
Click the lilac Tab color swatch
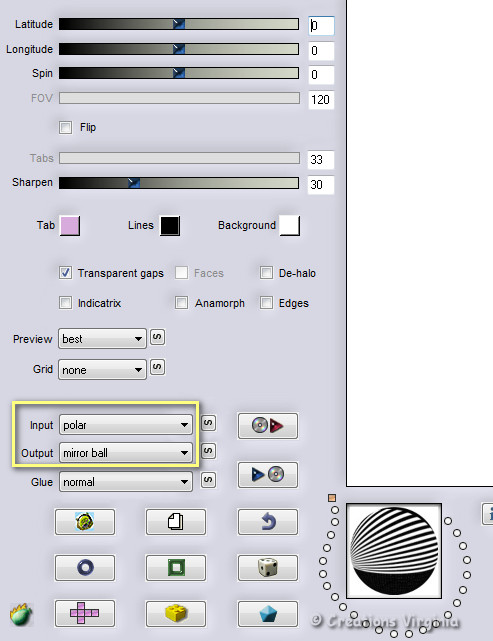[70, 226]
